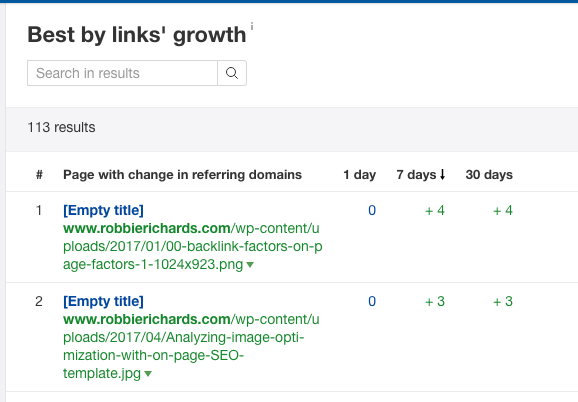Expand dropdown arrow after template.jpg URL

pyautogui.click(x=148, y=374)
